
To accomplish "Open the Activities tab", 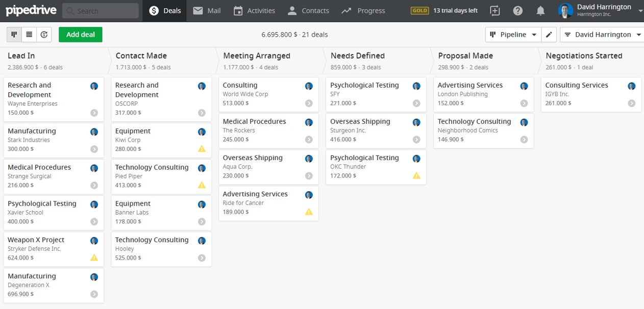I will (x=254, y=11).
